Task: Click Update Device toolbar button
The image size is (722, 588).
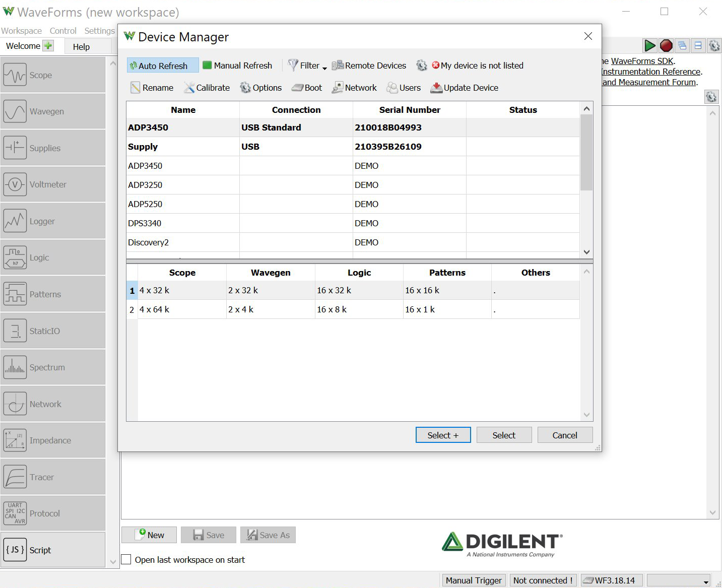Action: (x=465, y=88)
